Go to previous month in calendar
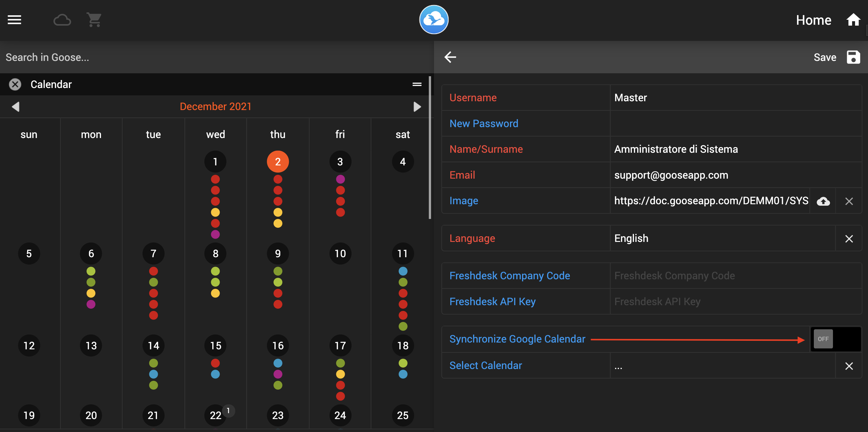This screenshot has width=868, height=432. (16, 107)
